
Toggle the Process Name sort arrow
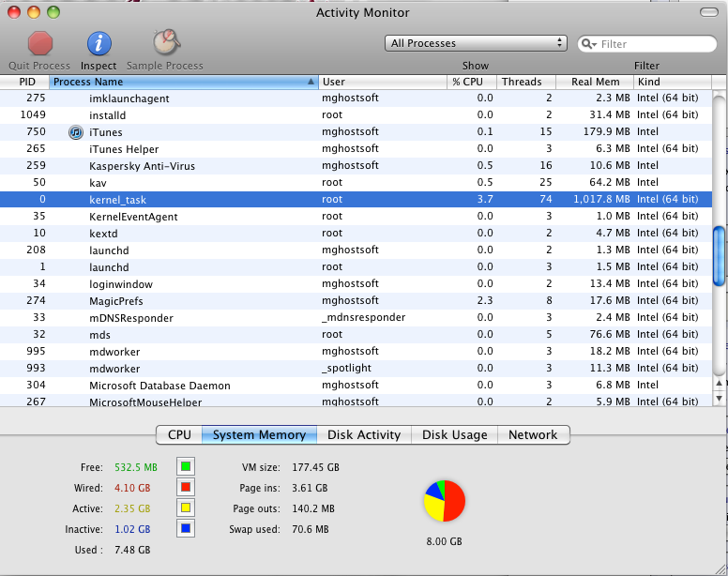tap(311, 82)
